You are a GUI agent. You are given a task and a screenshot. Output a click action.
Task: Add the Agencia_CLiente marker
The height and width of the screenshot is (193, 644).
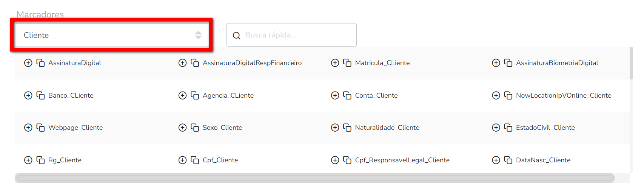(182, 95)
